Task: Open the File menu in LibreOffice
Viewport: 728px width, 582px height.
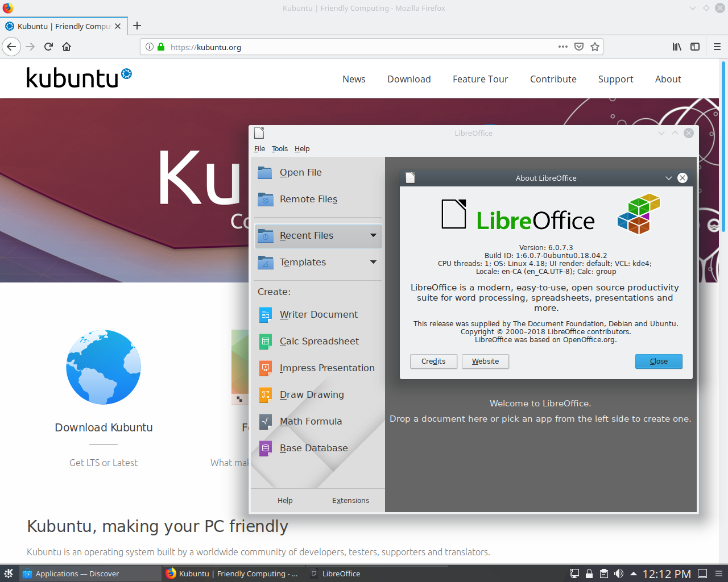Action: click(x=259, y=148)
